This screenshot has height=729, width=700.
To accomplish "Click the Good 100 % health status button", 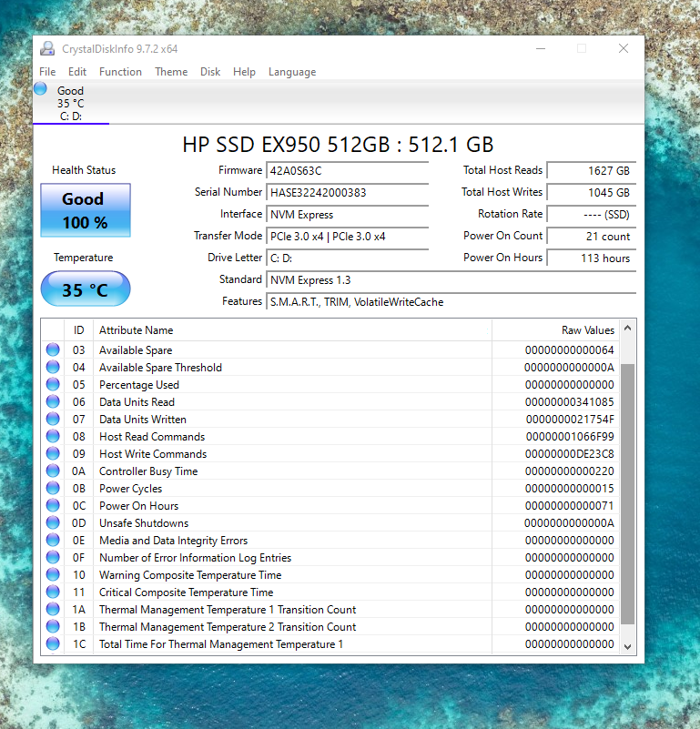I will (85, 210).
